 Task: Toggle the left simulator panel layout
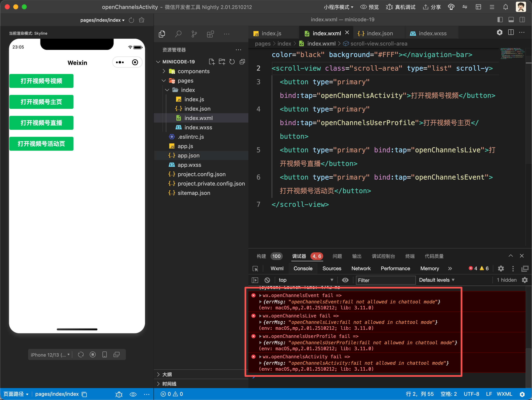500,20
